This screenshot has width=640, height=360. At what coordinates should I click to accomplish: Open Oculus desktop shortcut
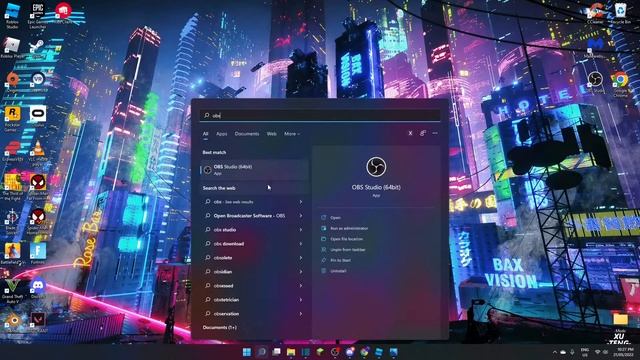pos(38,116)
